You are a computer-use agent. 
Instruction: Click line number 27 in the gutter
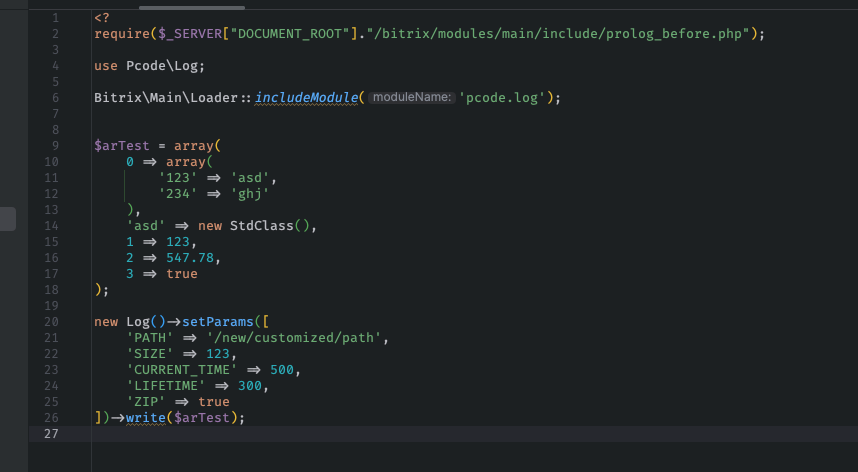pyautogui.click(x=51, y=433)
